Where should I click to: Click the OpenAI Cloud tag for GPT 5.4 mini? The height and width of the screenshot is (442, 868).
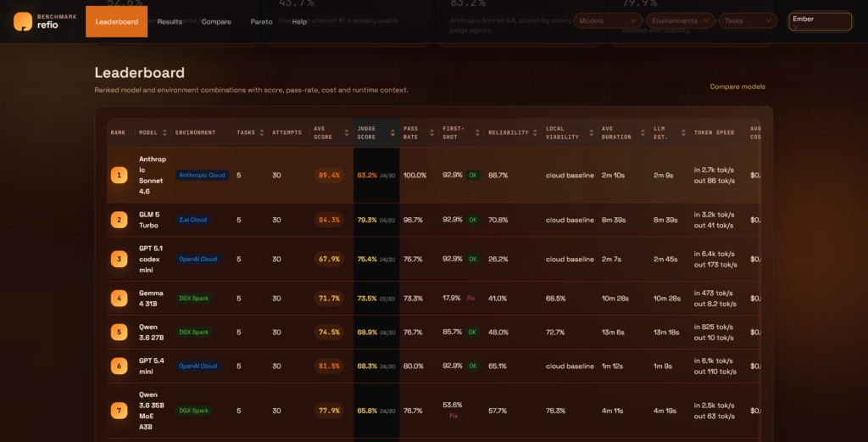198,366
